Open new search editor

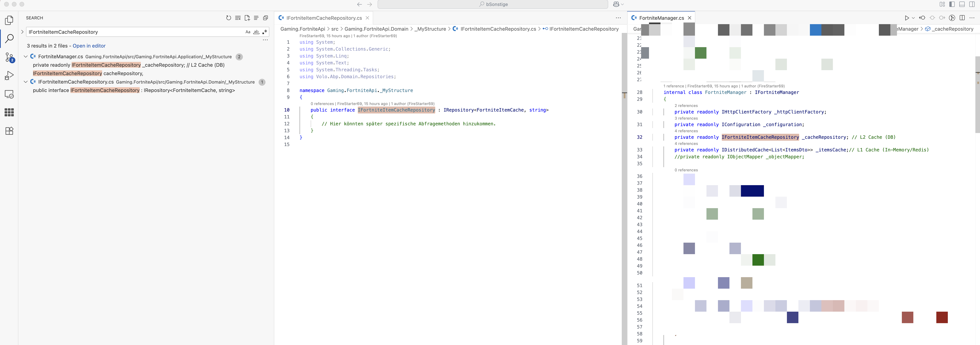(247, 18)
